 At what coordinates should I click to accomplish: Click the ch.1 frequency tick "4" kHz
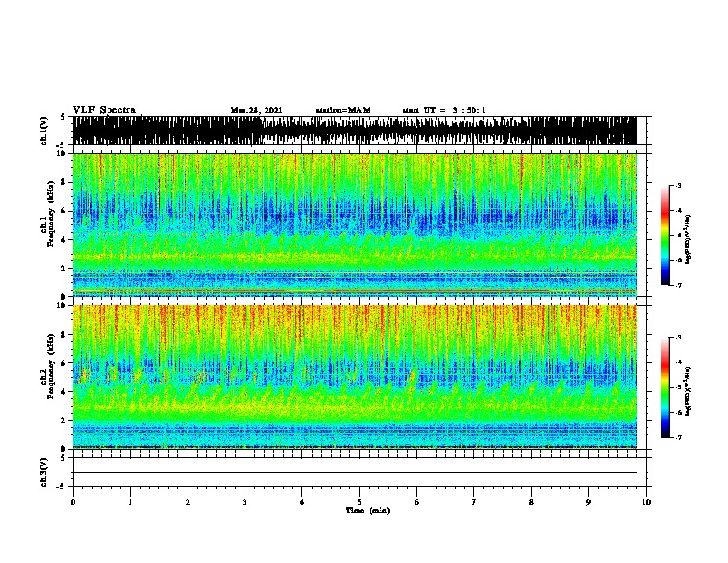65,240
